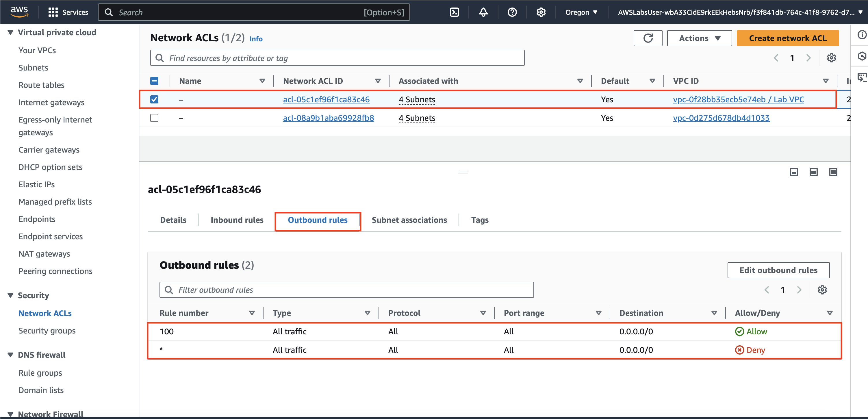Open the Oregon region selector

[x=581, y=12]
